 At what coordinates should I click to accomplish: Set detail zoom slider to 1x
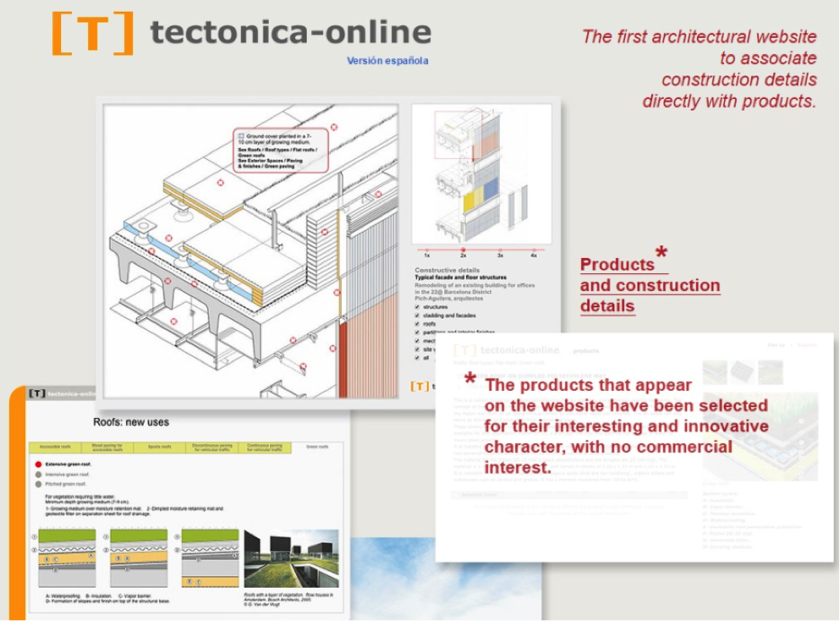(427, 250)
